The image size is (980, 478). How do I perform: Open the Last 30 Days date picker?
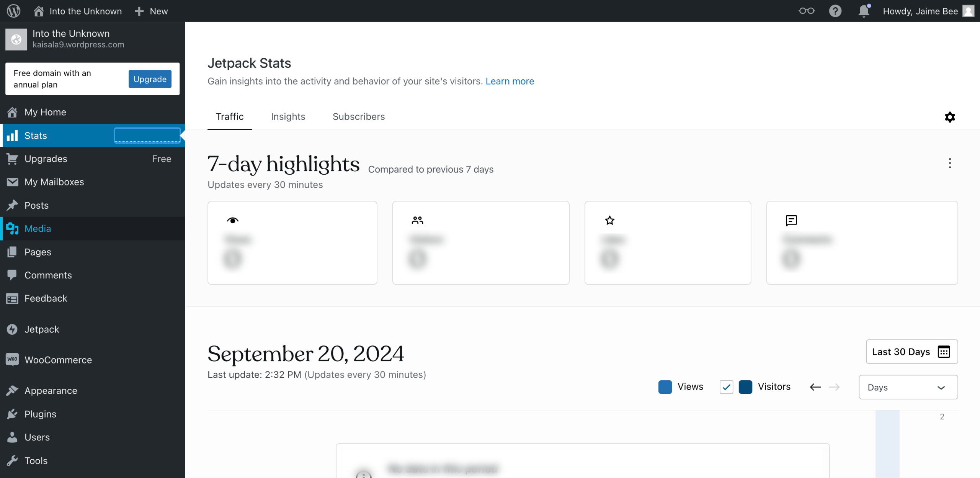[911, 352]
